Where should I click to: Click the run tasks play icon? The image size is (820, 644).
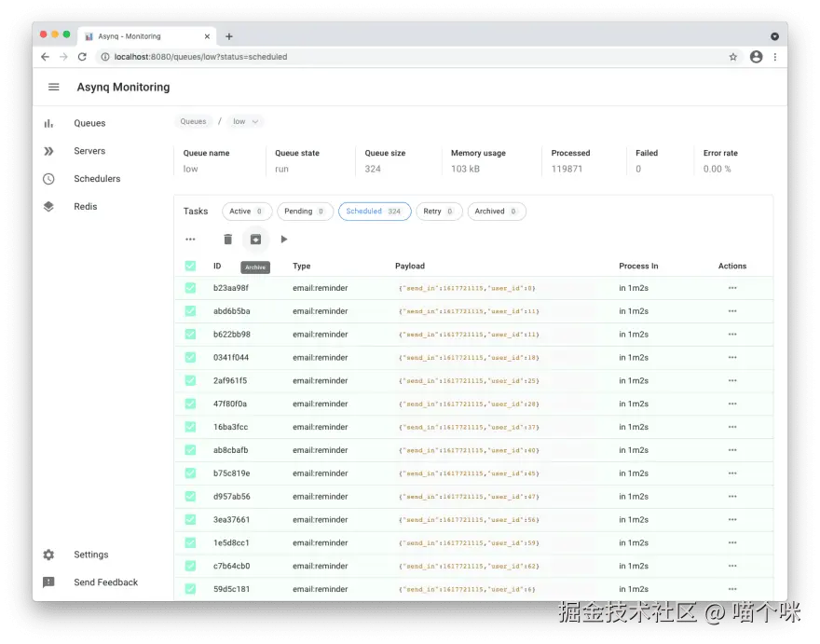[283, 240]
